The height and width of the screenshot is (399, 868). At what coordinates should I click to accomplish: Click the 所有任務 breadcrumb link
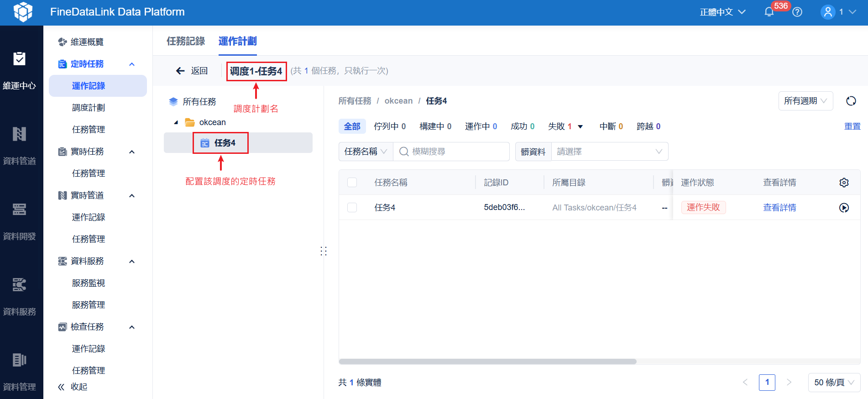(355, 101)
